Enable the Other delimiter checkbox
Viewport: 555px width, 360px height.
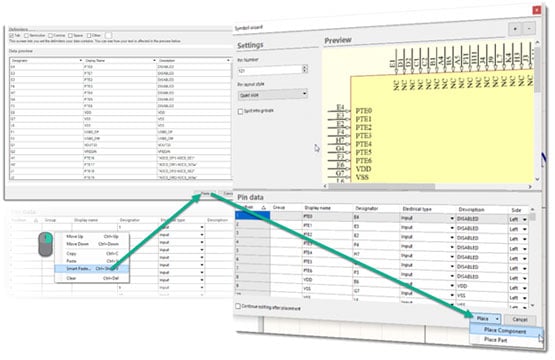(89, 36)
